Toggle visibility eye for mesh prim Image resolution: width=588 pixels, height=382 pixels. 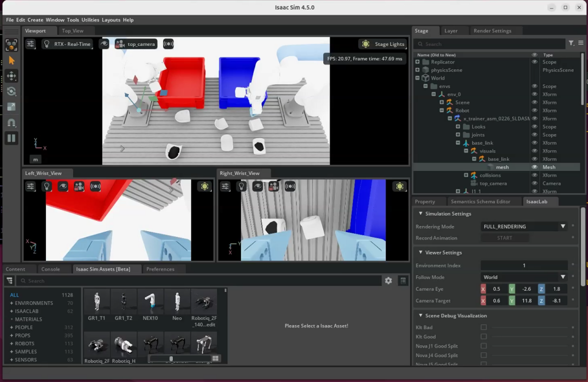(x=535, y=167)
